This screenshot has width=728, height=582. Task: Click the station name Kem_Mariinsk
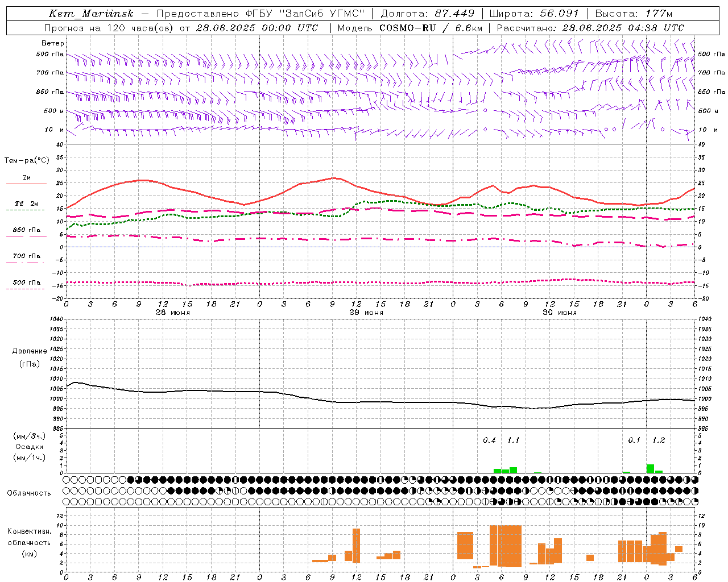tap(91, 14)
